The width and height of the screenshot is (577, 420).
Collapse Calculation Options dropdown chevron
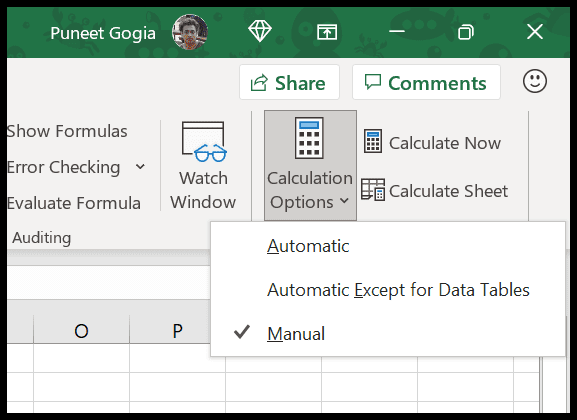click(x=344, y=201)
